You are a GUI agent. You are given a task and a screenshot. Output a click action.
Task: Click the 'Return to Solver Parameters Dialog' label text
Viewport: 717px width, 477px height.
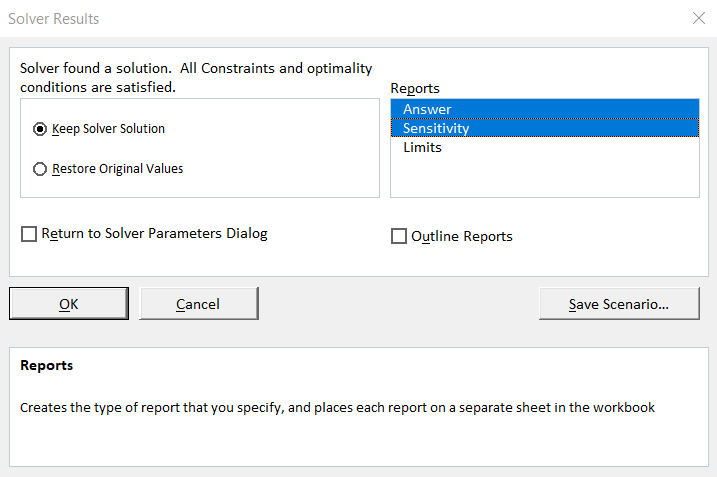tap(154, 234)
